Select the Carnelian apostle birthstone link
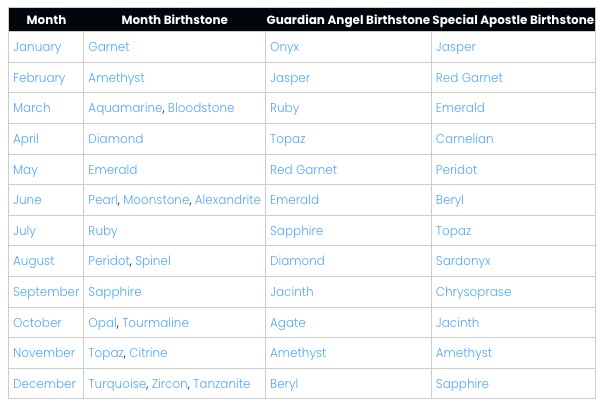Image resolution: width=601 pixels, height=413 pixels. pyautogui.click(x=464, y=139)
